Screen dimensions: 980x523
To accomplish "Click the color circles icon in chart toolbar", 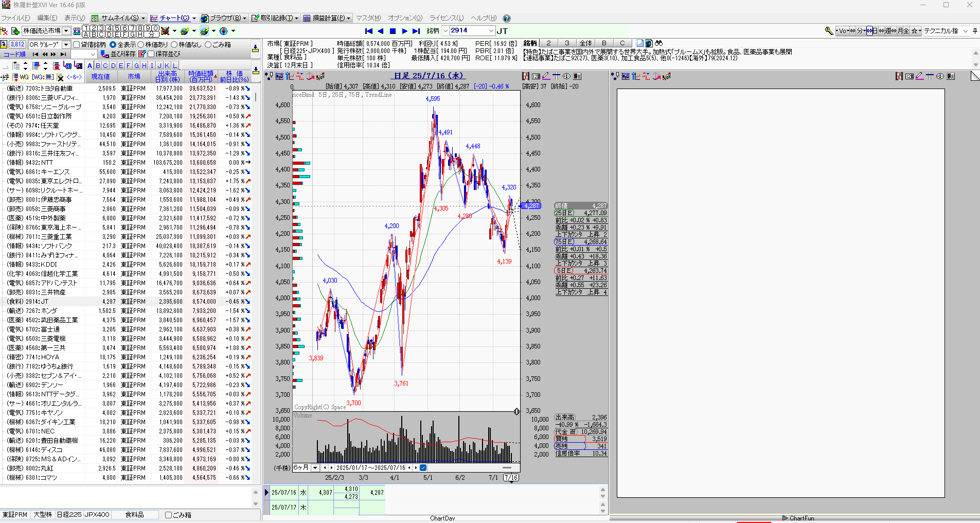I will pyautogui.click(x=567, y=76).
